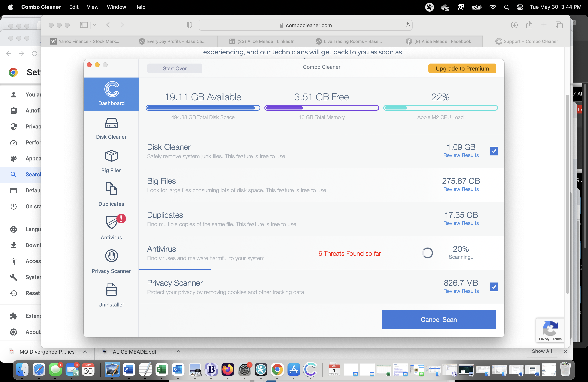Click the Safari address bar
Screen dimensions: 588x382
[305, 25]
